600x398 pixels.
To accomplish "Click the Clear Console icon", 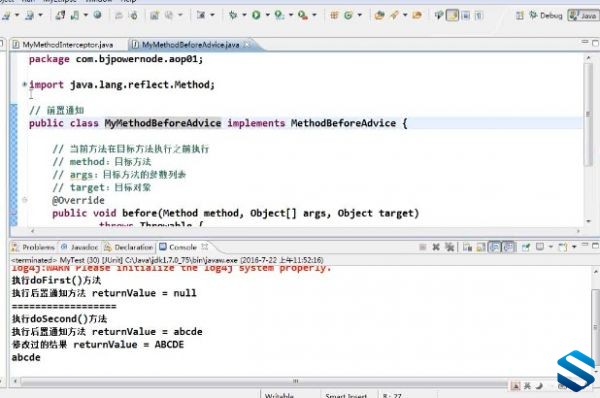I will [x=467, y=247].
